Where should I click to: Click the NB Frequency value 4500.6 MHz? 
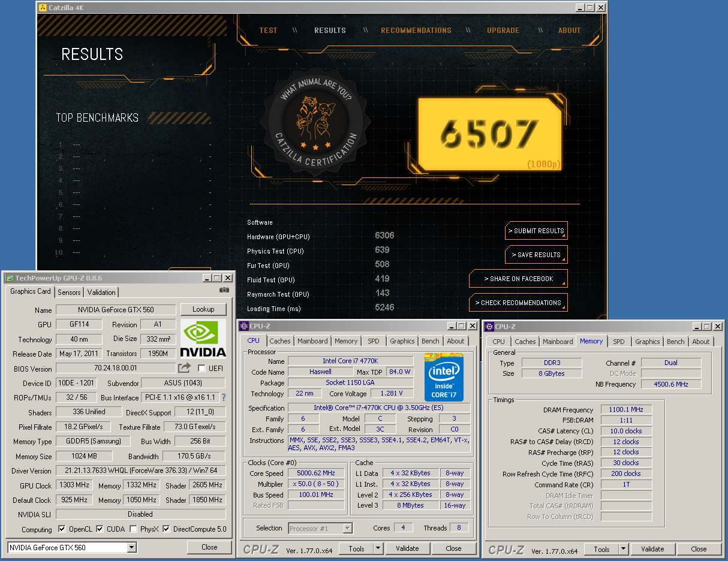point(671,384)
